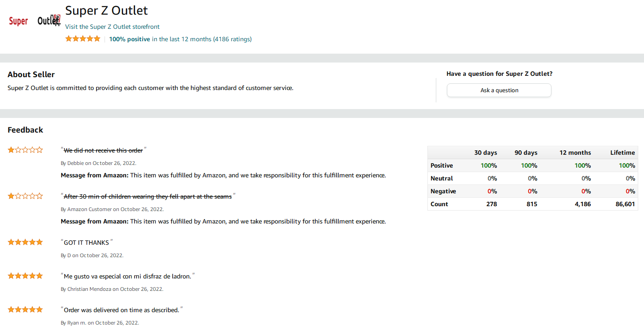Viewport: 644px width, 333px height.
Task: Select the Lifetime column header
Action: point(622,153)
